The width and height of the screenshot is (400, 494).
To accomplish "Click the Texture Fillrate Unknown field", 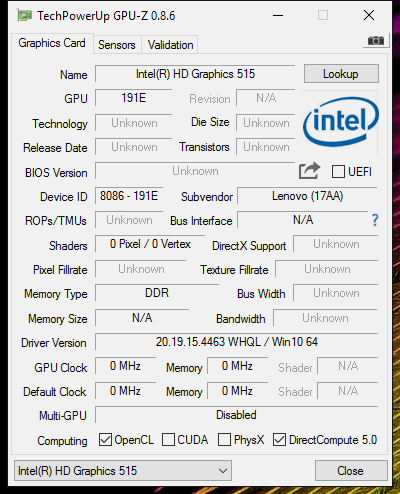I will tap(327, 269).
